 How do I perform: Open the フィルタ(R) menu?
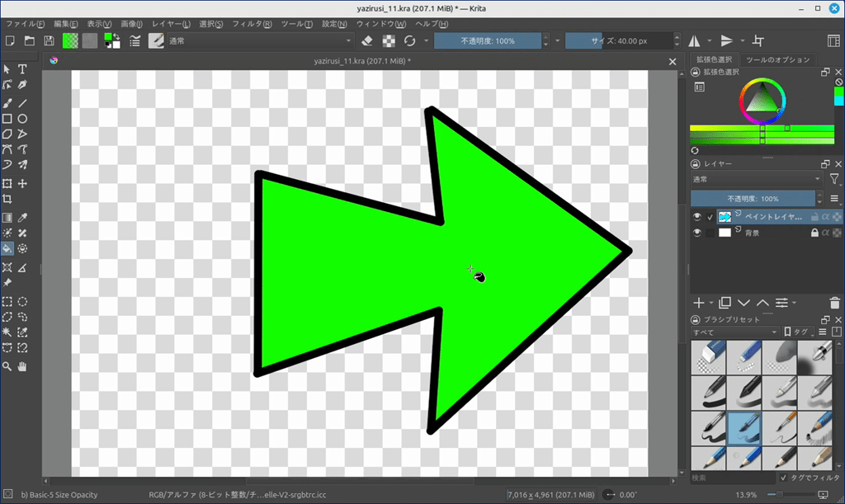point(252,24)
